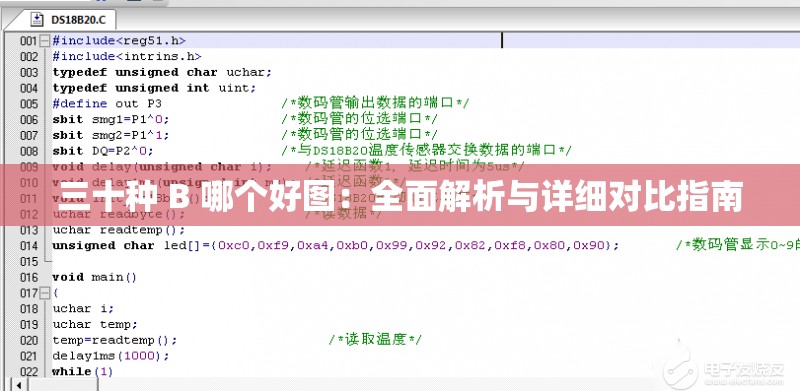Click the temp=readtemp() statement
This screenshot has height=391, width=800.
(115, 340)
